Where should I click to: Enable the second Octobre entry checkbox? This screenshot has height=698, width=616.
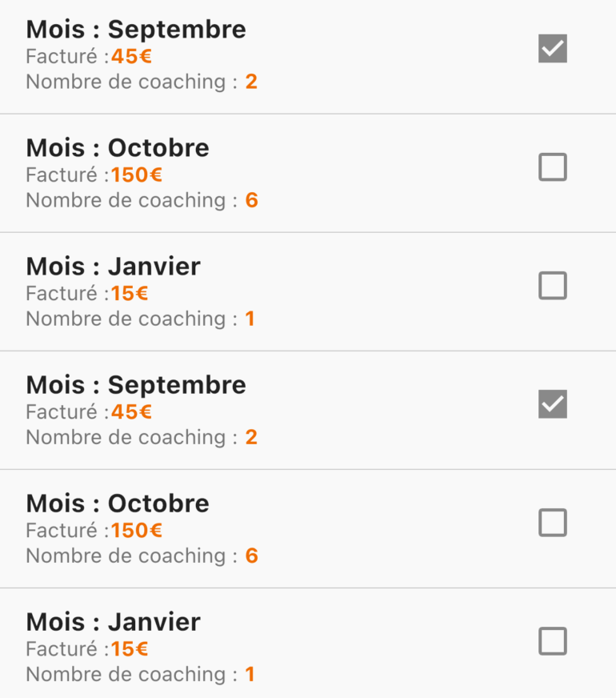point(552,522)
